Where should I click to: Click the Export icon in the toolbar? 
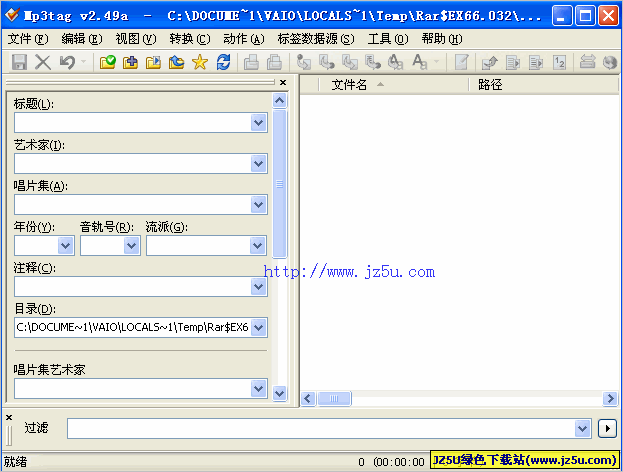(490, 62)
